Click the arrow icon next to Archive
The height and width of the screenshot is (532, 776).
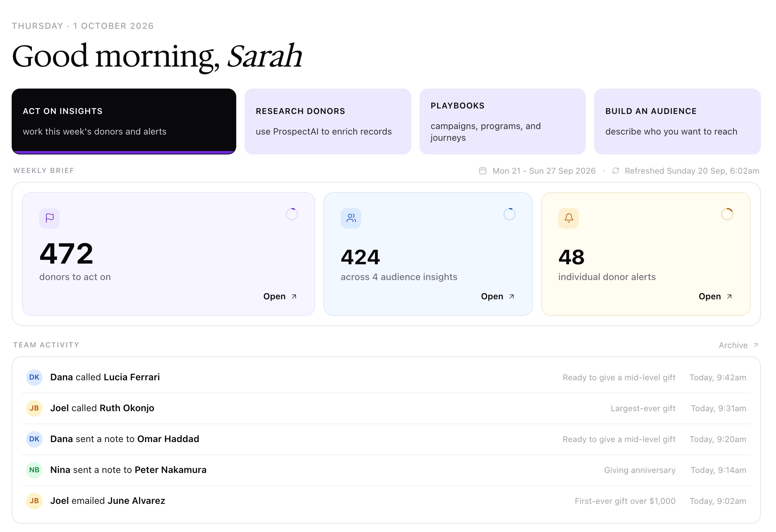tap(756, 345)
